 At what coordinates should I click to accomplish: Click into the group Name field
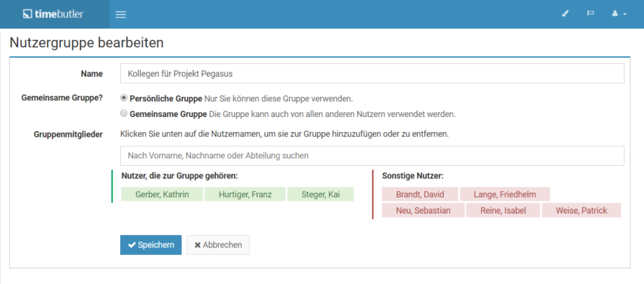[x=372, y=74]
